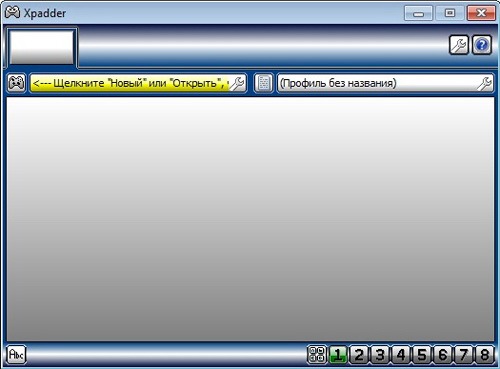Viewport: 500px width, 369px height.
Task: Click the wrench on the yellow controller bar
Action: click(237, 83)
